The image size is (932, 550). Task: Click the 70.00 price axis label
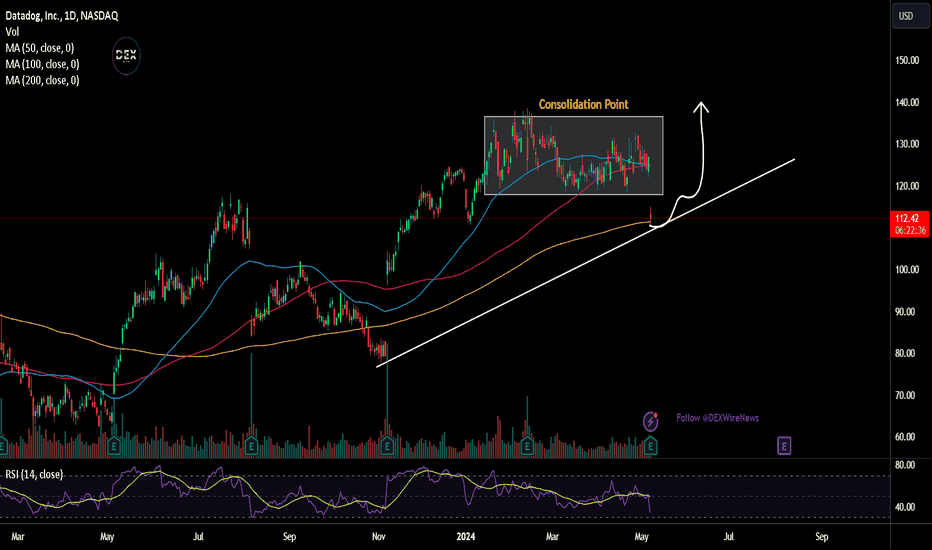[905, 395]
